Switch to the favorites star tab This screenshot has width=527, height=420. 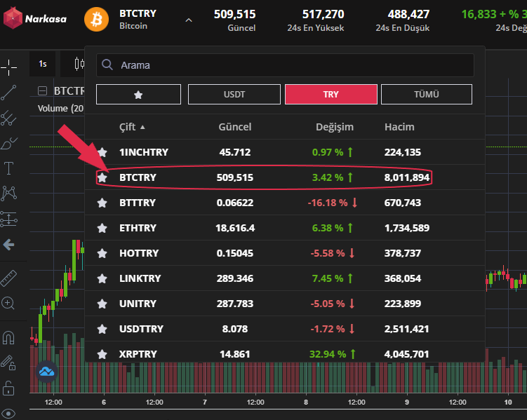pyautogui.click(x=138, y=95)
